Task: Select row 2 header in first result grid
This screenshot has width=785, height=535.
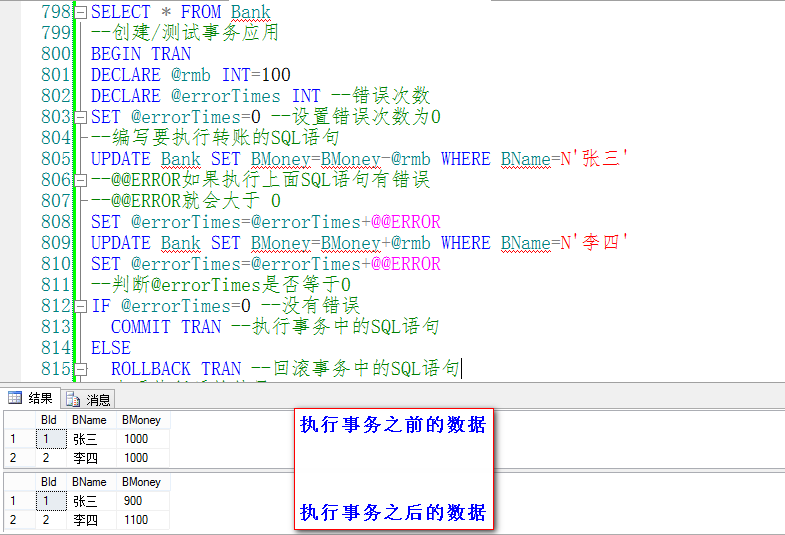Action: tap(14, 457)
